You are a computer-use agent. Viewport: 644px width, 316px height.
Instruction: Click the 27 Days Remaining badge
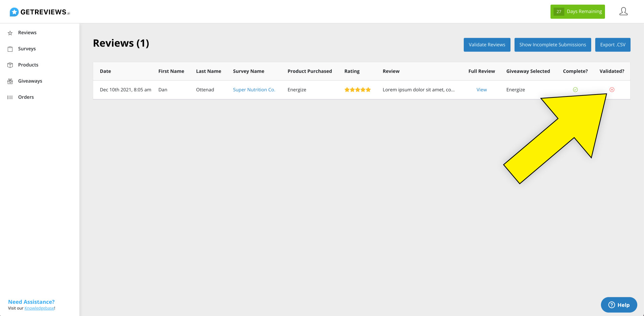click(x=577, y=11)
